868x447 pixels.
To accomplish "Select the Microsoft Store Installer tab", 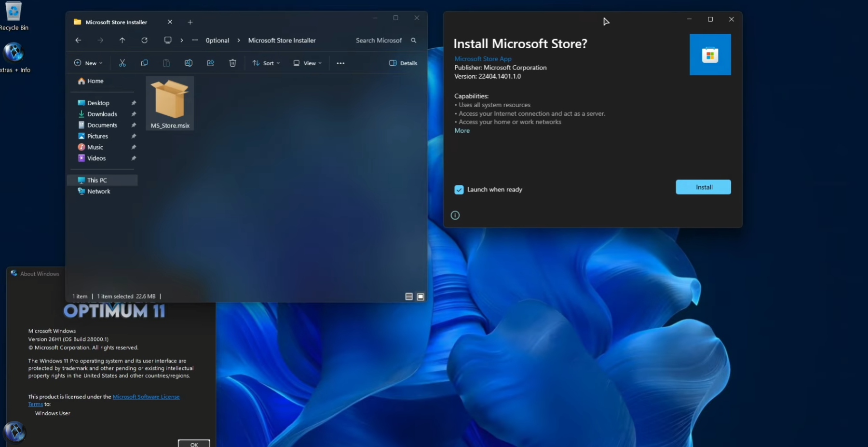I will (x=117, y=22).
